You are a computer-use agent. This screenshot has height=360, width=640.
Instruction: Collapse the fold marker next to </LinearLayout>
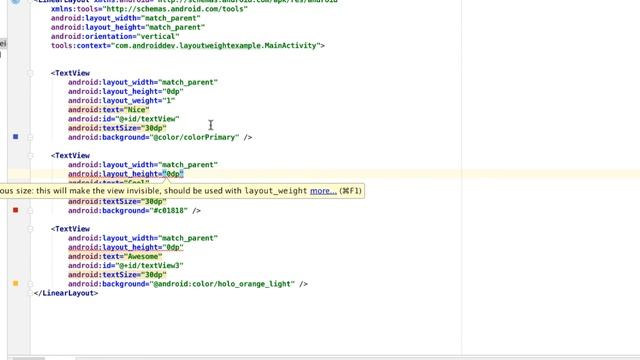(x=30, y=293)
